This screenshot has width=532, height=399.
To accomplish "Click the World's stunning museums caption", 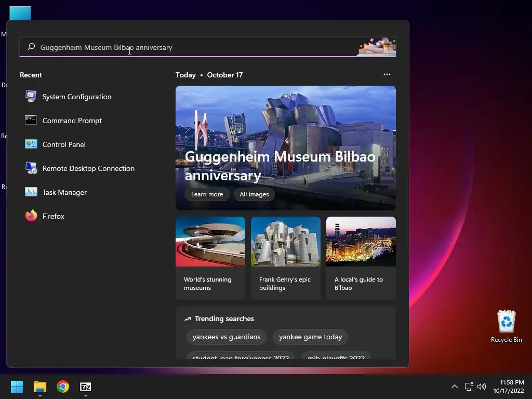I will (x=207, y=283).
